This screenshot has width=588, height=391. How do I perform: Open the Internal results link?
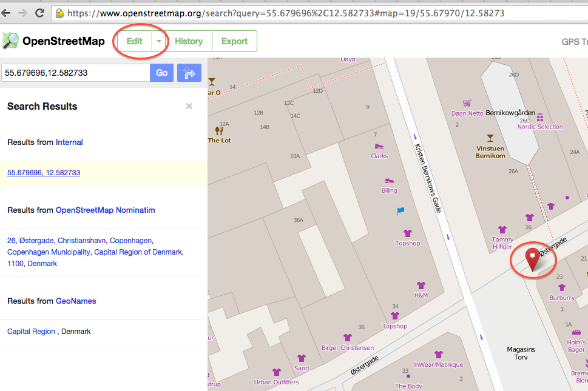tap(69, 142)
